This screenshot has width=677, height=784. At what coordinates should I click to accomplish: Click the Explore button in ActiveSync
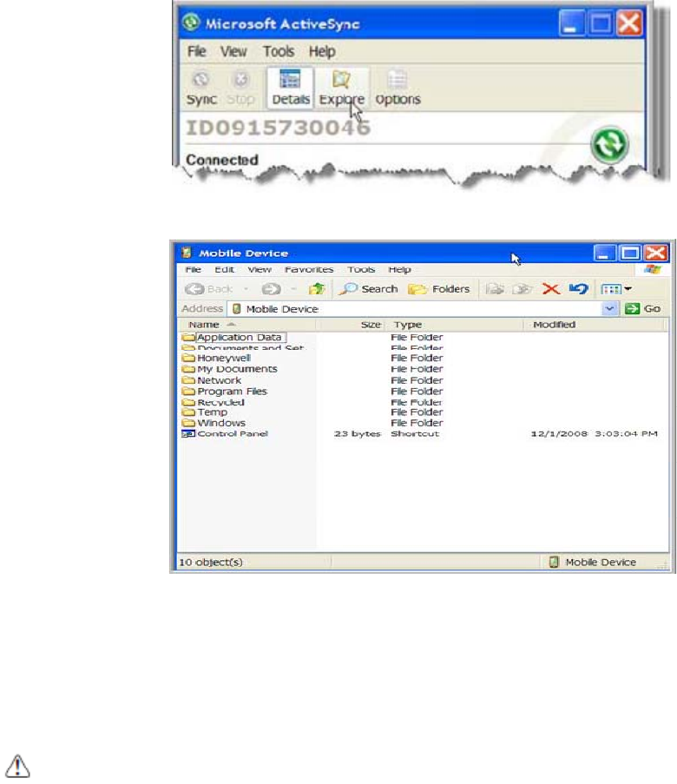pos(342,88)
